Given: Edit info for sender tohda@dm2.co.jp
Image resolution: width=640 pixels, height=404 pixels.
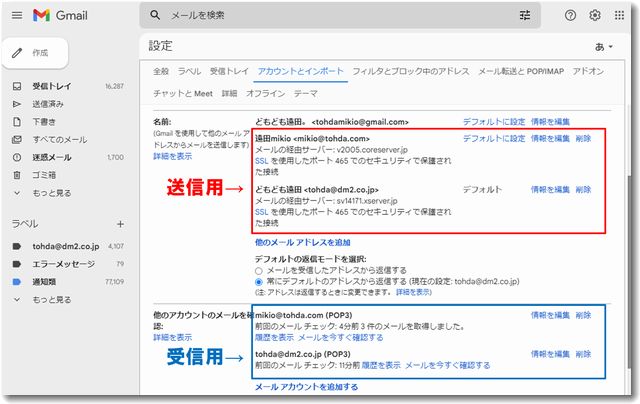Looking at the screenshot, I should (550, 189).
